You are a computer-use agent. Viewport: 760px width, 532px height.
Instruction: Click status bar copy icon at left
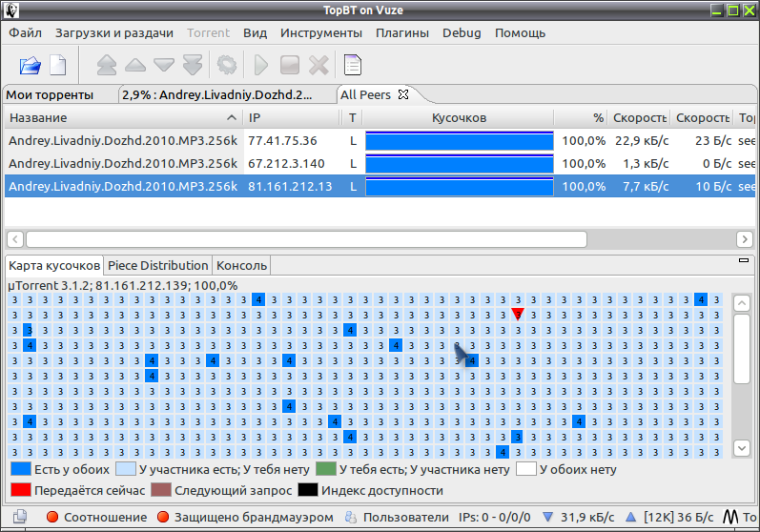(x=20, y=517)
